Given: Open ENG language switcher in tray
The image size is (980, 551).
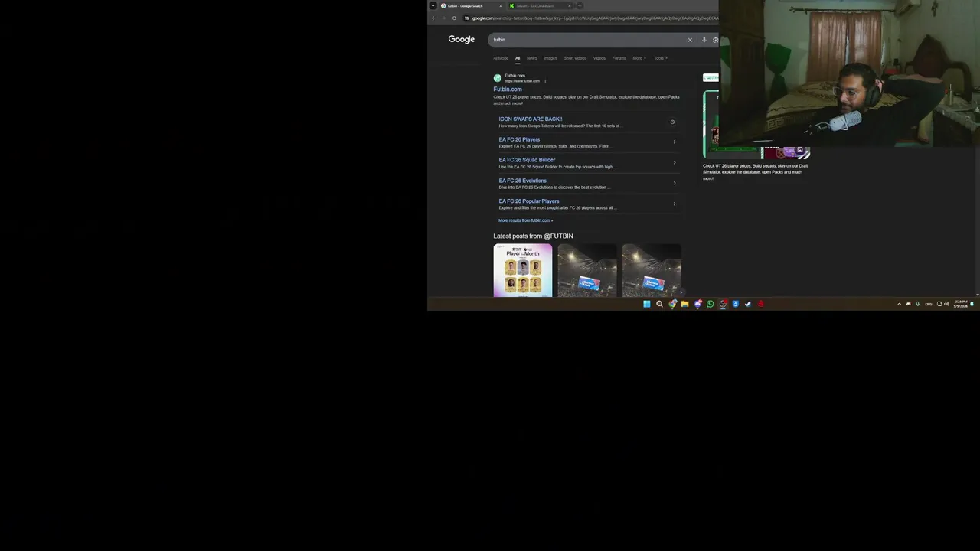Looking at the screenshot, I should click(929, 304).
